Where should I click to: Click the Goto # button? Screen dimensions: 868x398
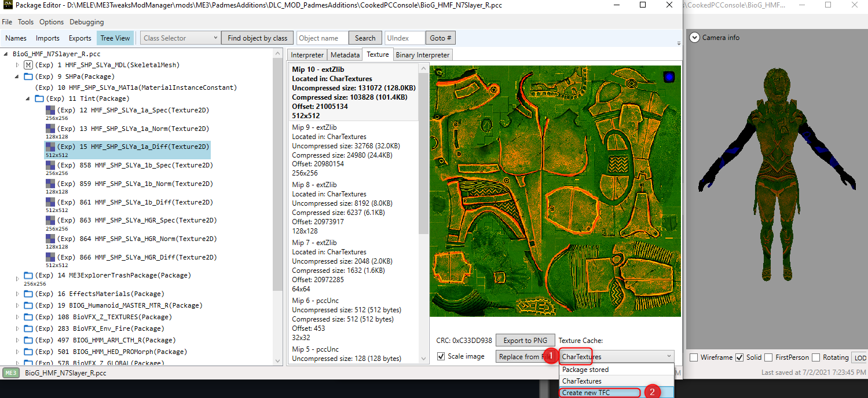(440, 38)
